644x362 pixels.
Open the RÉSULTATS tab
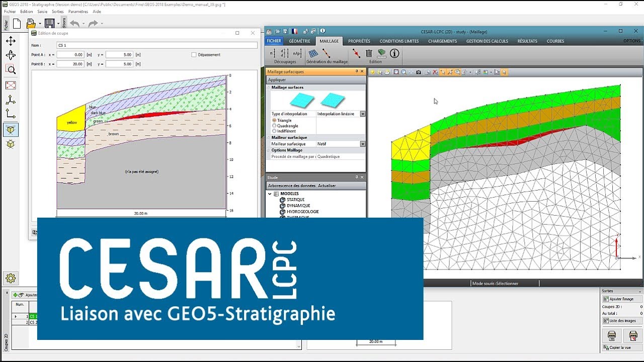coord(527,41)
